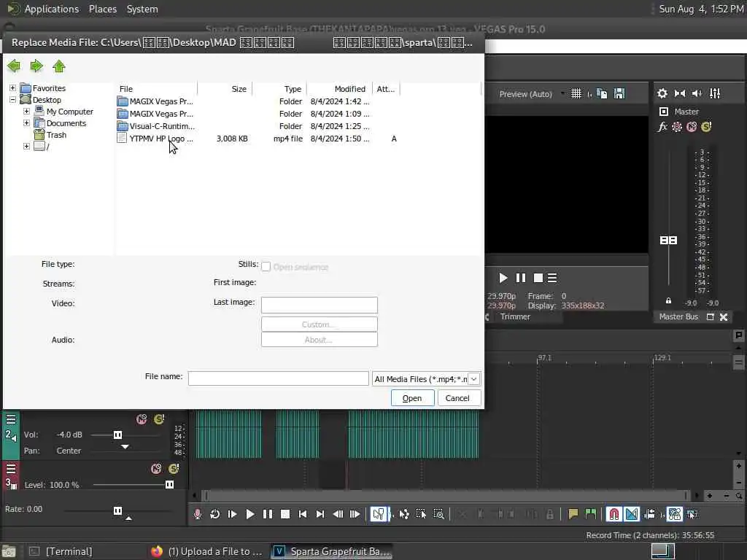Click the Last image input field
The width and height of the screenshot is (747, 560).
click(320, 305)
